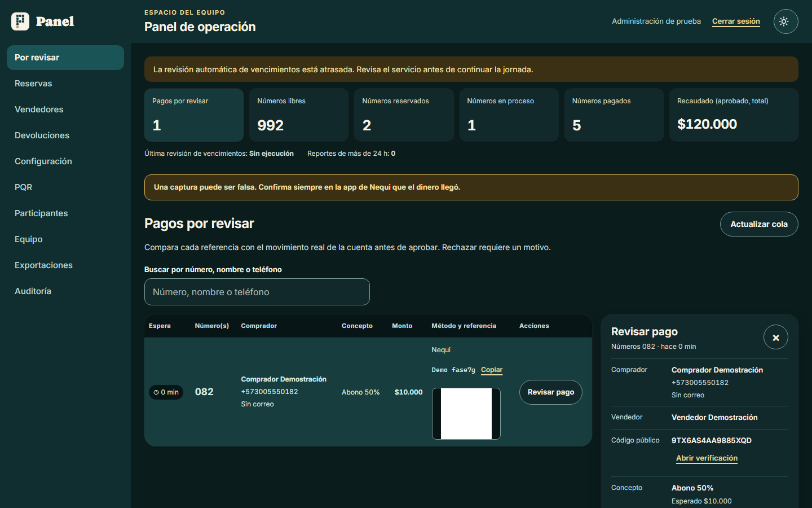This screenshot has width=812, height=508.
Task: Click the public code 9TX6AS4AA9885XQD
Action: tap(712, 440)
